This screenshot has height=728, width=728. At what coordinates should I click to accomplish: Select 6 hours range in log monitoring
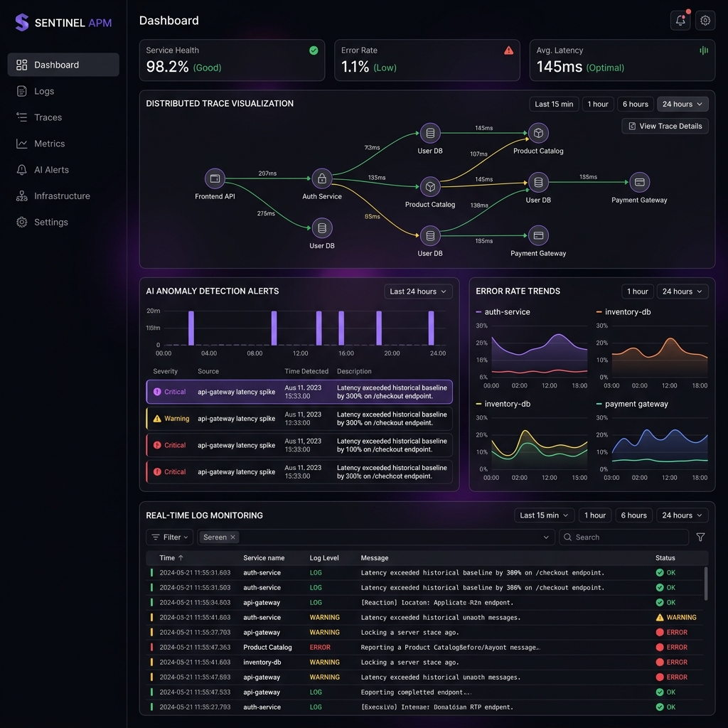coord(633,515)
